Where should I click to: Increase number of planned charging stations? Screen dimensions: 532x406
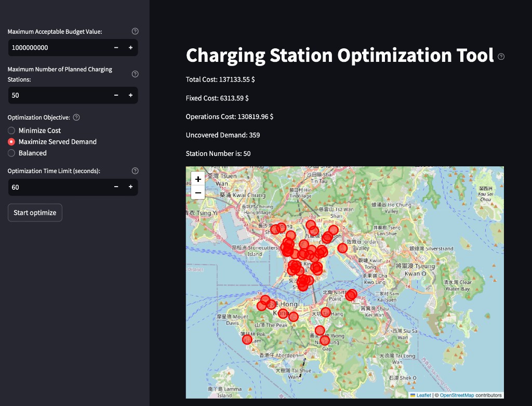click(130, 95)
